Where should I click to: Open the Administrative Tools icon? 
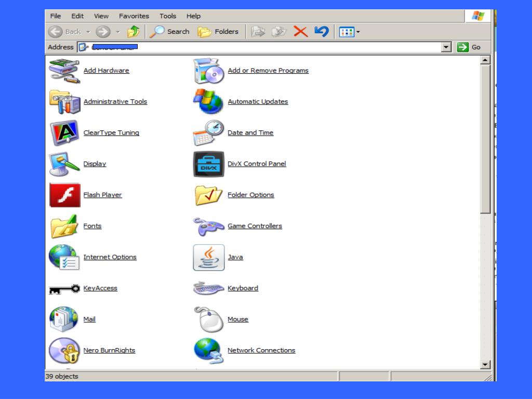tap(64, 102)
